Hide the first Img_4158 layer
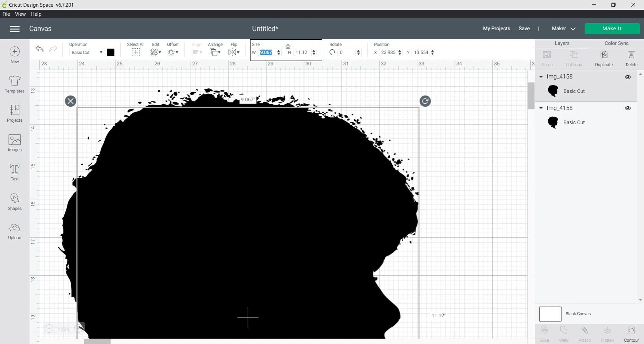 (628, 77)
